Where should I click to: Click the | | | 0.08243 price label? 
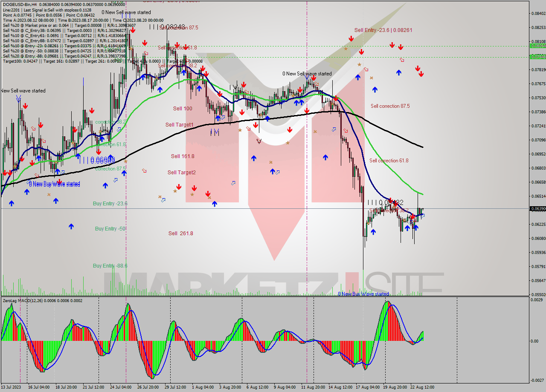coord(167,27)
